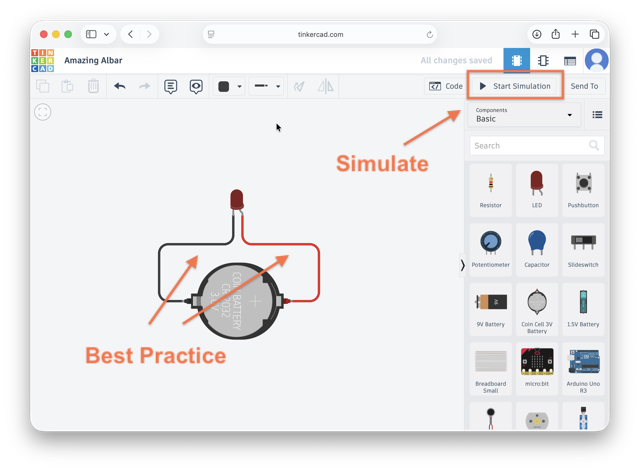Viewport: 640px width, 471px height.
Task: Click the Rotate icon
Action: [299, 86]
